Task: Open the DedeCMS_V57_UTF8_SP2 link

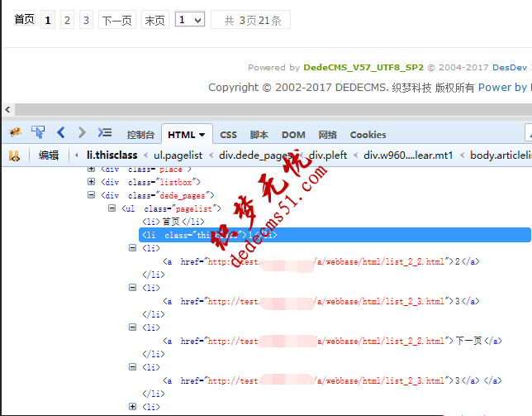Action: pos(363,67)
